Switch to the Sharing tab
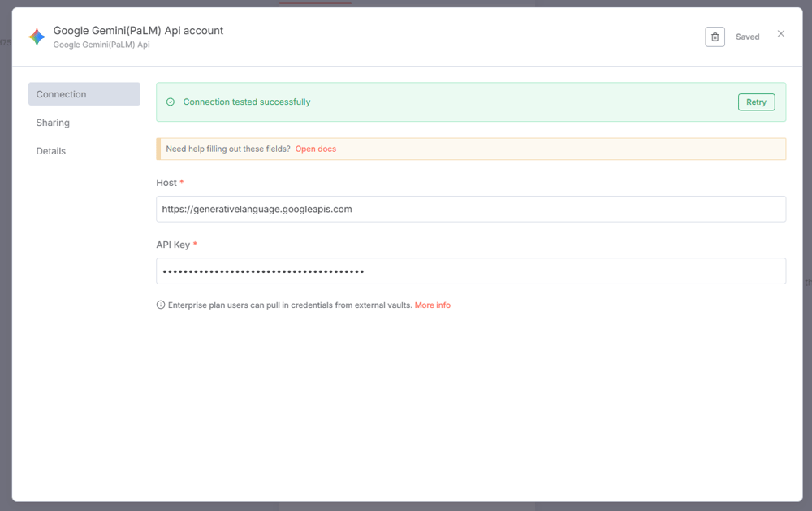 coord(53,123)
